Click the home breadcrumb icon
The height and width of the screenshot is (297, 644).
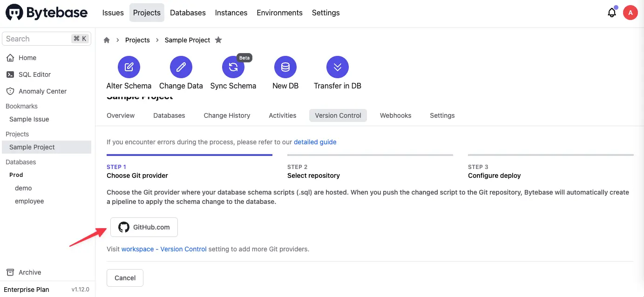click(x=107, y=40)
